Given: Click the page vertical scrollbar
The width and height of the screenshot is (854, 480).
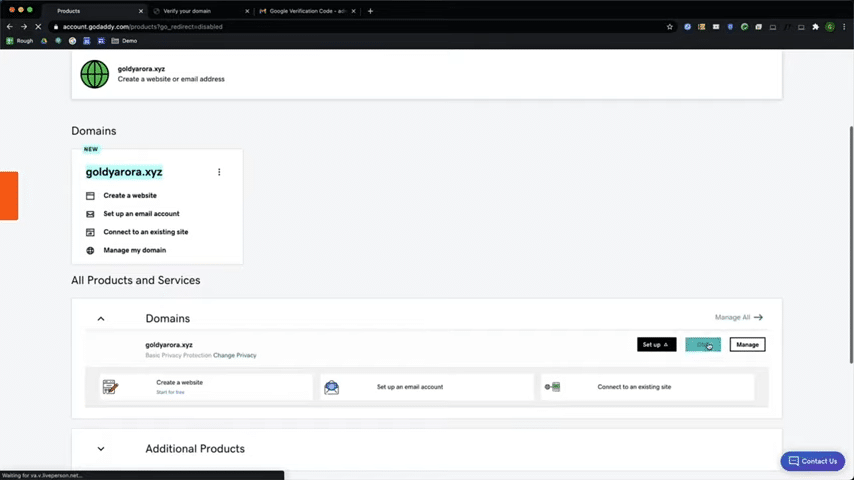Looking at the screenshot, I should [x=851, y=245].
